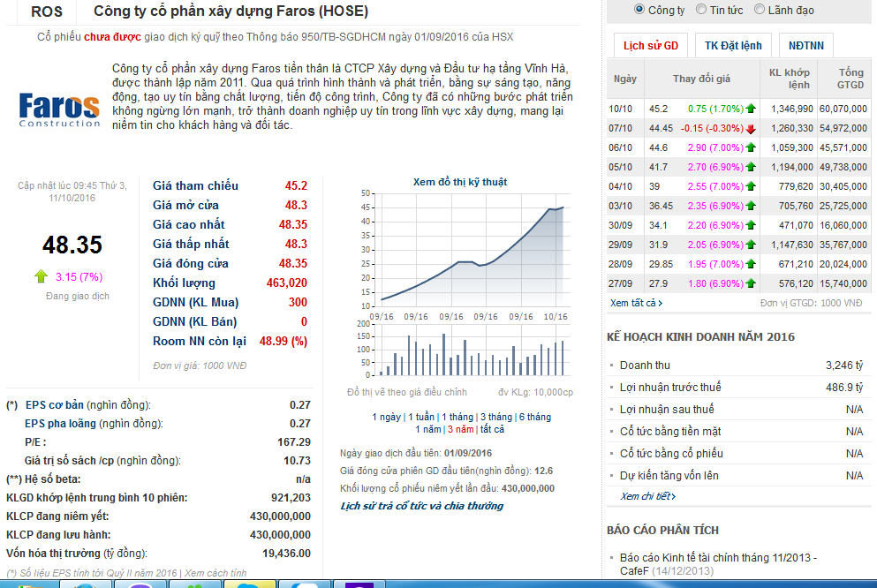Screen dimensions: 877x588
Task: Click Room NN còn lại value 48.99 (%)
Action: 283,341
